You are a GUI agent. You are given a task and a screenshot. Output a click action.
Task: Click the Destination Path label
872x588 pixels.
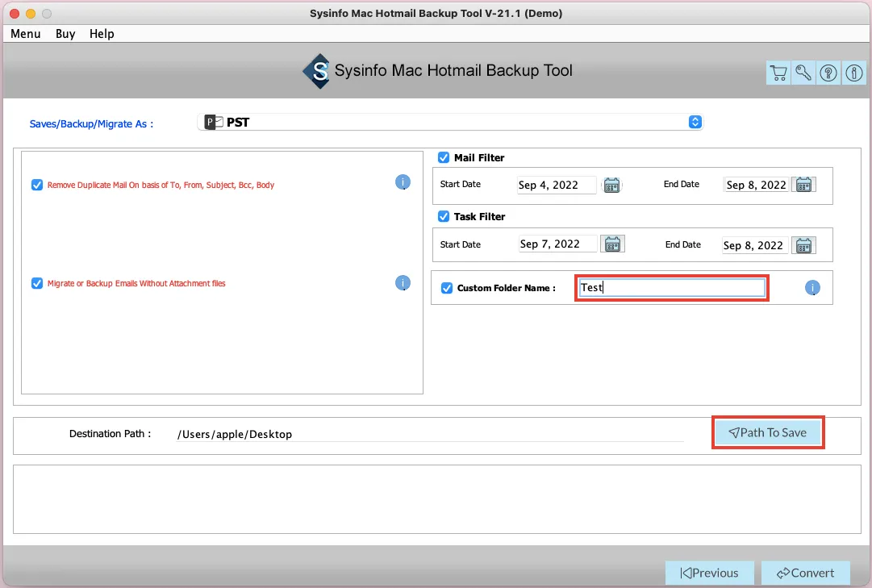coord(111,433)
